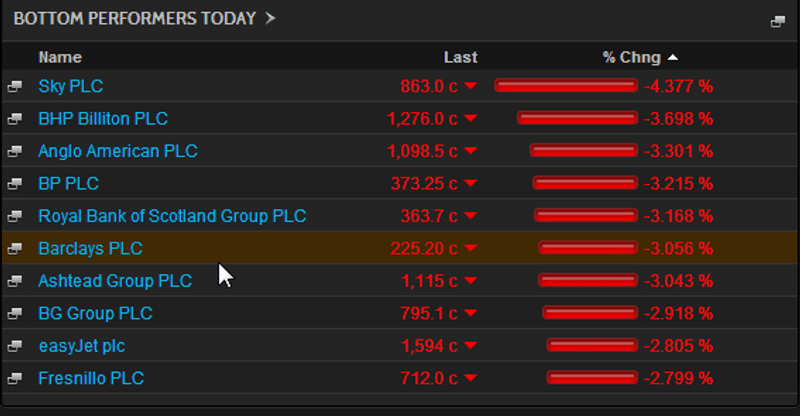Open Ashtead Group PLC stock link
Viewport: 800px width, 416px height.
(x=115, y=281)
